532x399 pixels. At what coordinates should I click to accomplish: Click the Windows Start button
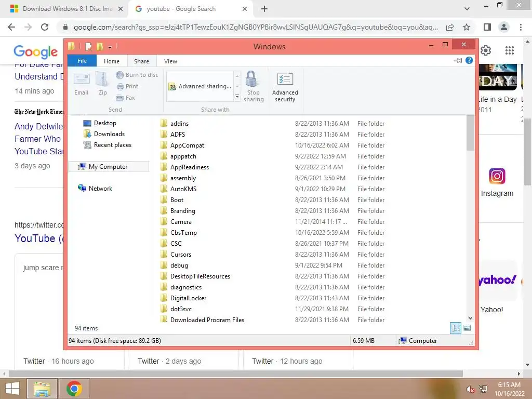12,389
